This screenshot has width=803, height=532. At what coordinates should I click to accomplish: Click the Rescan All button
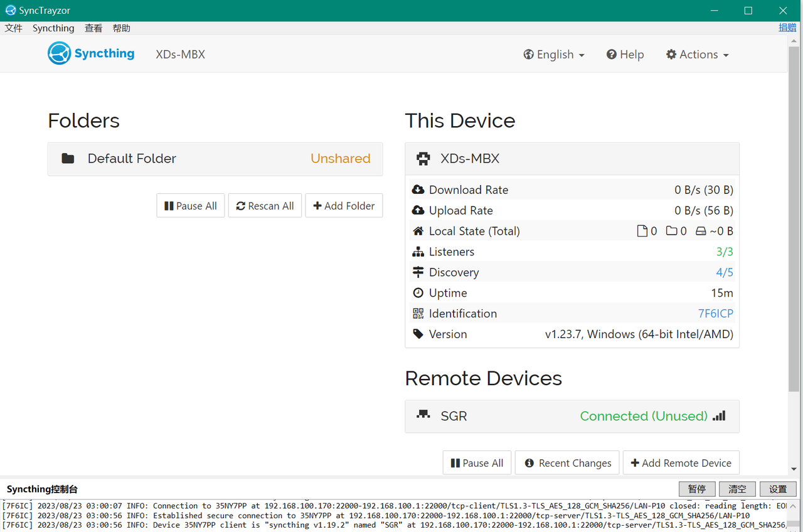265,206
